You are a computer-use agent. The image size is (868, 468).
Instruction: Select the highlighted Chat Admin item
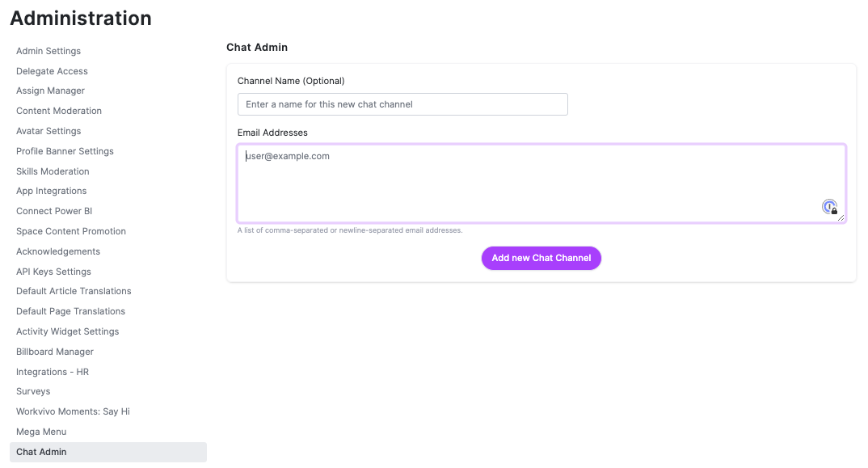(x=108, y=452)
